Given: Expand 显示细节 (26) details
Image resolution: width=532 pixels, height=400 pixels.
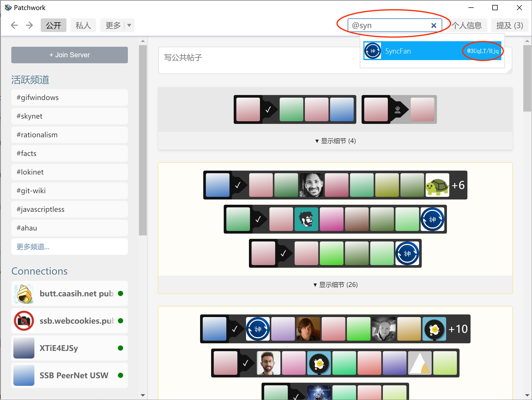Looking at the screenshot, I should tap(335, 285).
